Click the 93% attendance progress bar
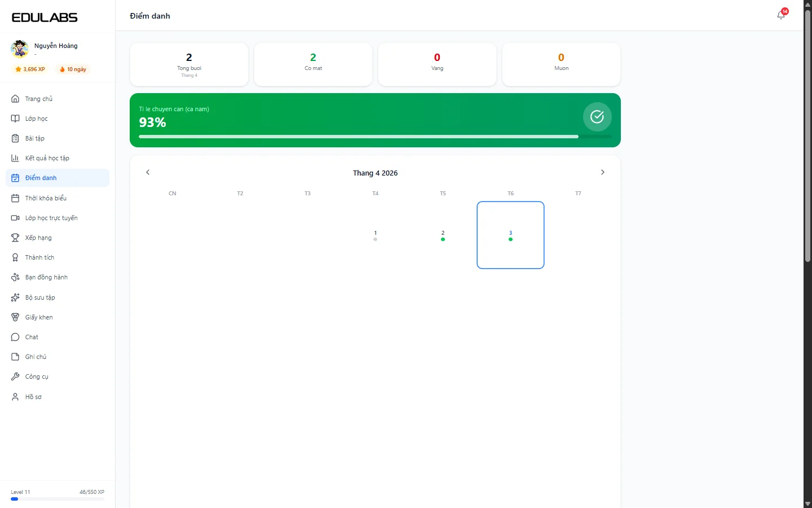Screen dimensions: 812x508 tap(375, 137)
